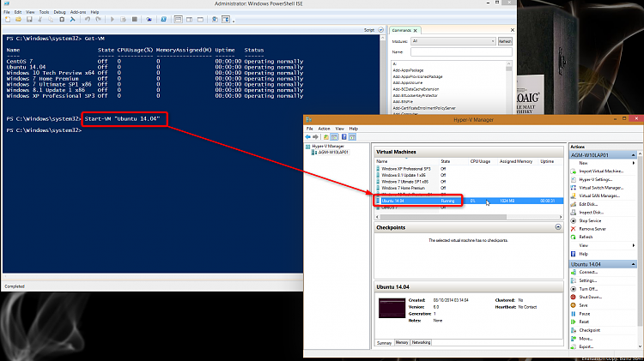Open Virtual Switch Manager action
Viewport: 644px width, 361px height.
click(x=601, y=188)
